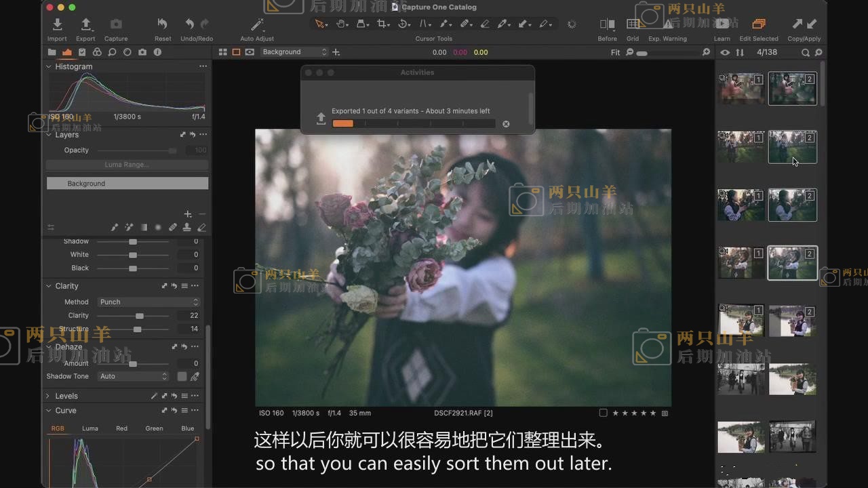The height and width of the screenshot is (488, 868).
Task: Tick the color tag checkbox below the photo
Action: (x=603, y=413)
